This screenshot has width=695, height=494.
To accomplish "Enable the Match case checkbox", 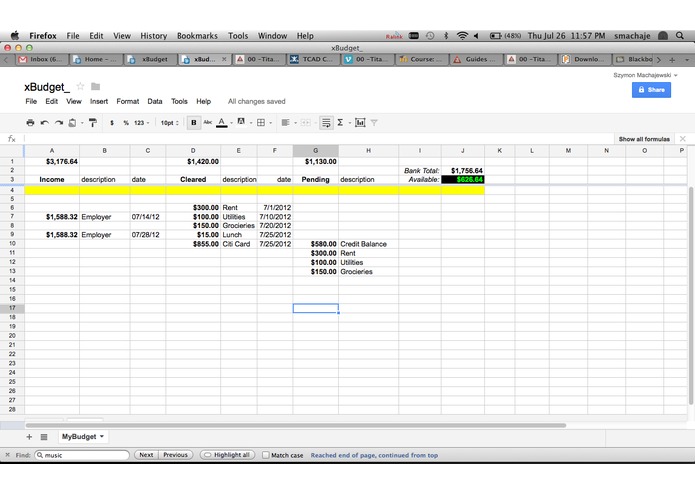I will pos(266,455).
